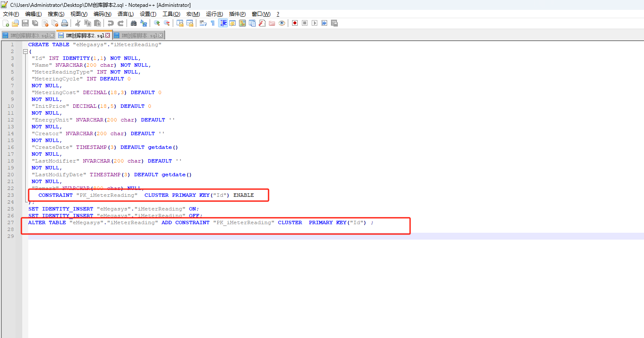This screenshot has width=644, height=338.
Task: Open the 宏(M) menu
Action: (193, 14)
